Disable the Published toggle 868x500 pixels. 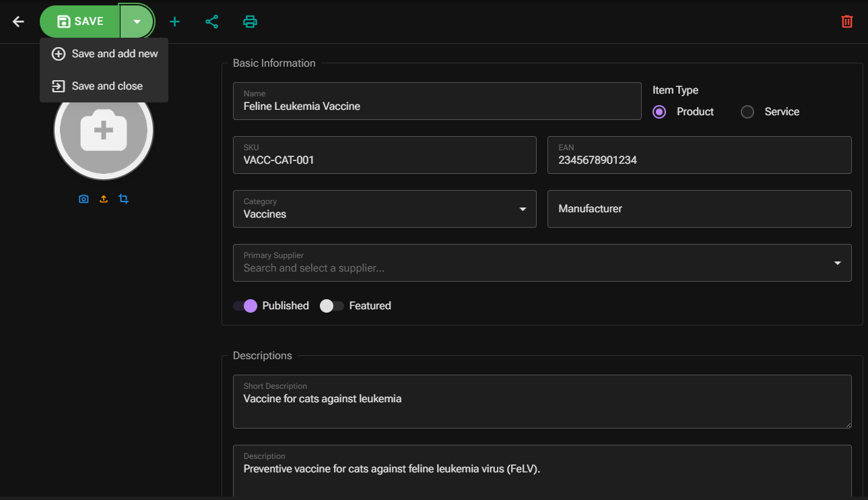point(246,306)
